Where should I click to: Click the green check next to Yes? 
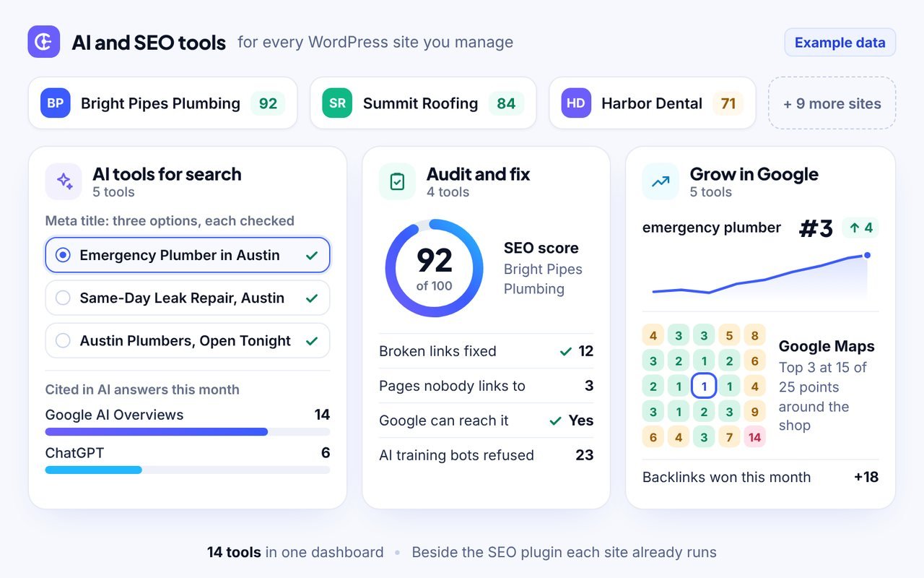point(555,420)
